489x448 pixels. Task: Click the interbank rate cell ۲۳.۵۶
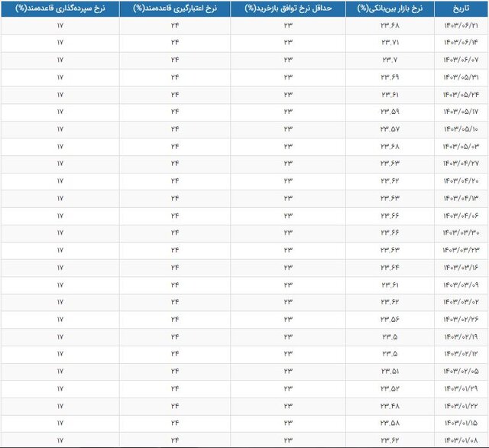[x=390, y=320]
